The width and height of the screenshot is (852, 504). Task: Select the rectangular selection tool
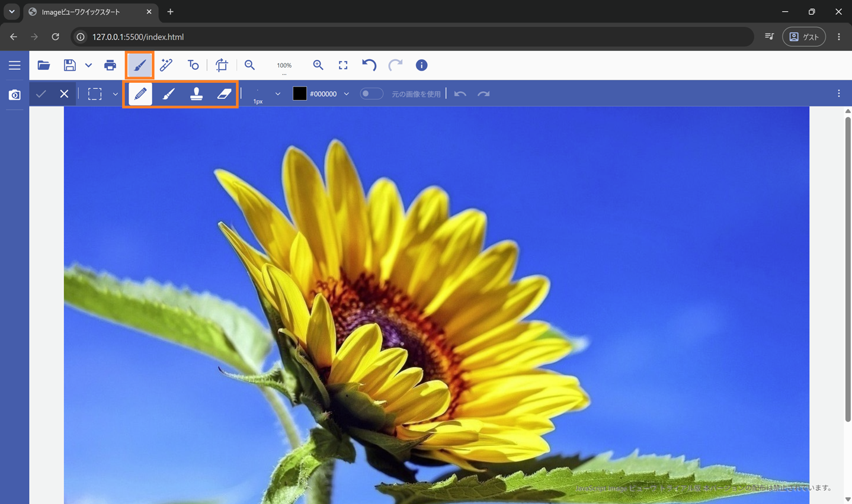(95, 94)
